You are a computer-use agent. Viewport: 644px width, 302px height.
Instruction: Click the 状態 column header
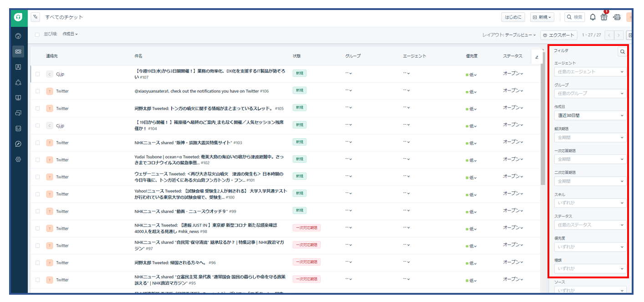pyautogui.click(x=297, y=56)
